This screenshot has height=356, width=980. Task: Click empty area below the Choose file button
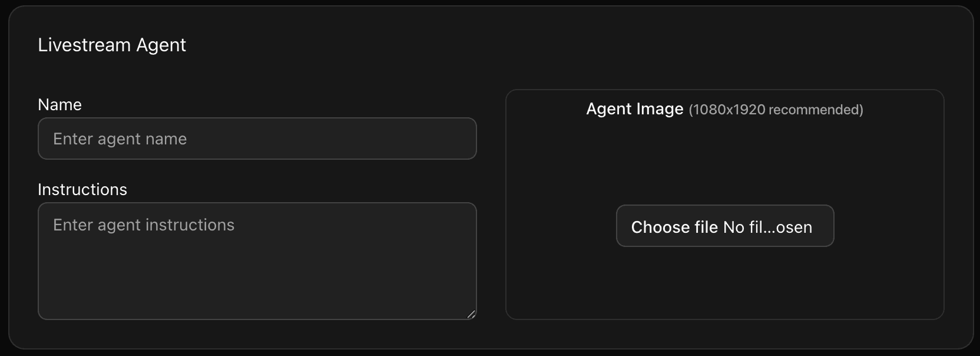click(x=724, y=283)
